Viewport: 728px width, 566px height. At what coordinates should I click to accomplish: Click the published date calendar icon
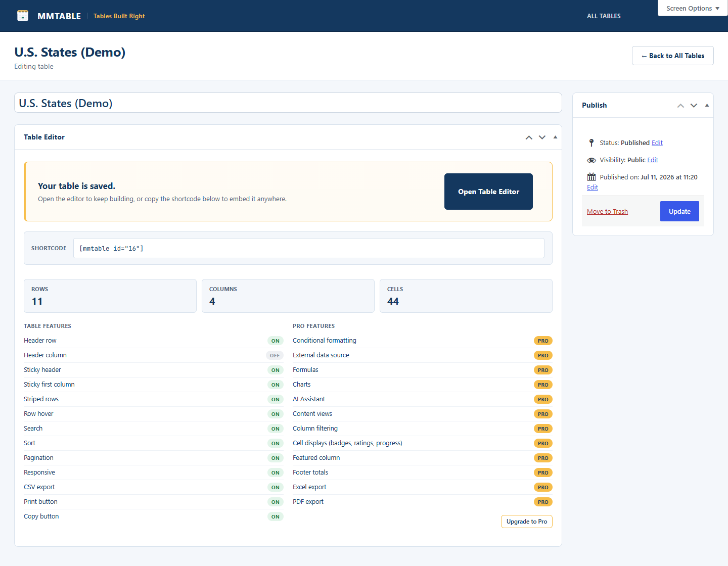(x=591, y=177)
